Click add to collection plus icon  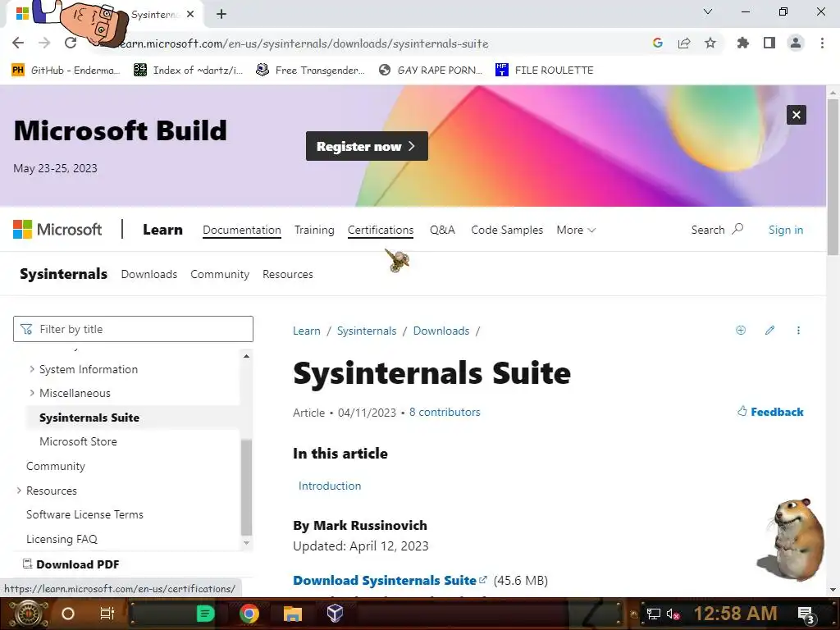point(741,330)
